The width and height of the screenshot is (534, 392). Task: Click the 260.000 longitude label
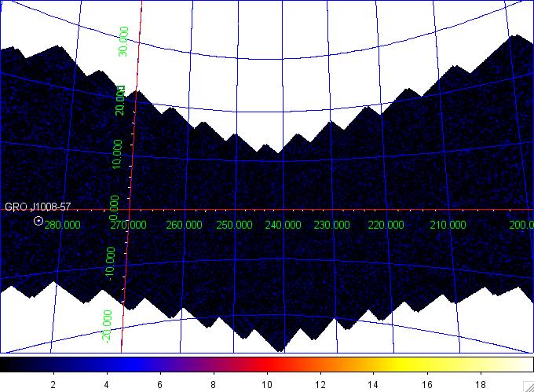pos(184,225)
